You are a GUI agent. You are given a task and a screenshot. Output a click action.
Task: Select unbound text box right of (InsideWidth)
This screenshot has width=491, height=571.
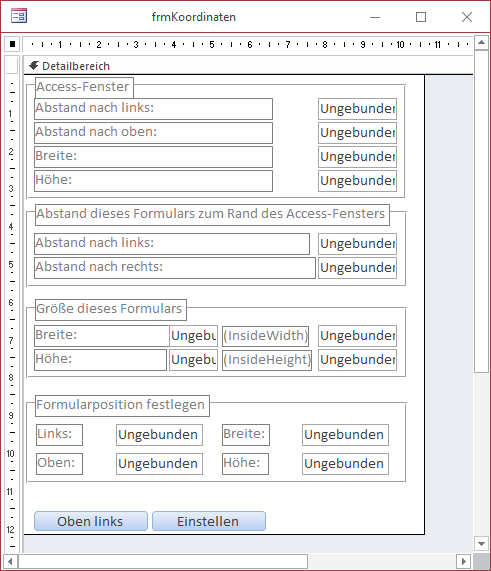pos(357,336)
